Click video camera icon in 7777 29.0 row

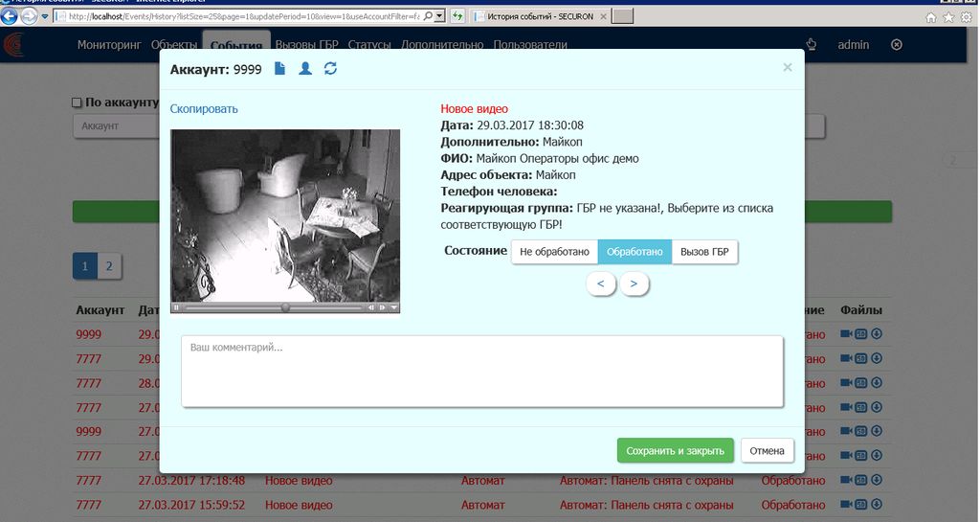click(x=846, y=358)
